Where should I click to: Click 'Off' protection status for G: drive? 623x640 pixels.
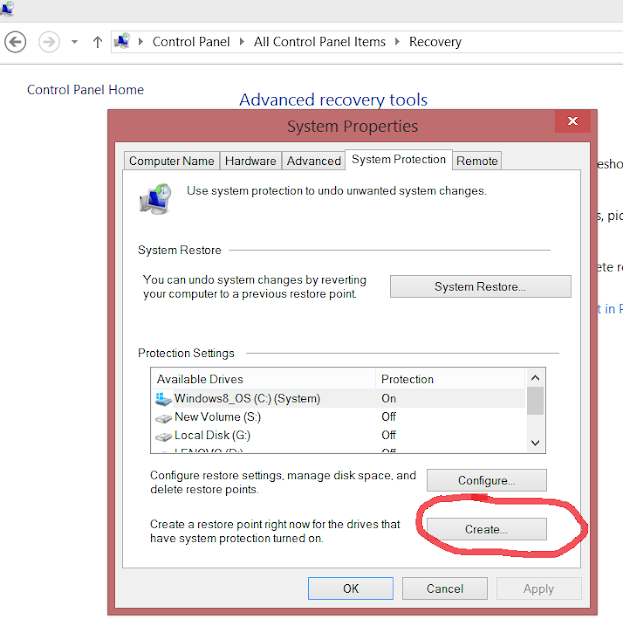pos(389,435)
